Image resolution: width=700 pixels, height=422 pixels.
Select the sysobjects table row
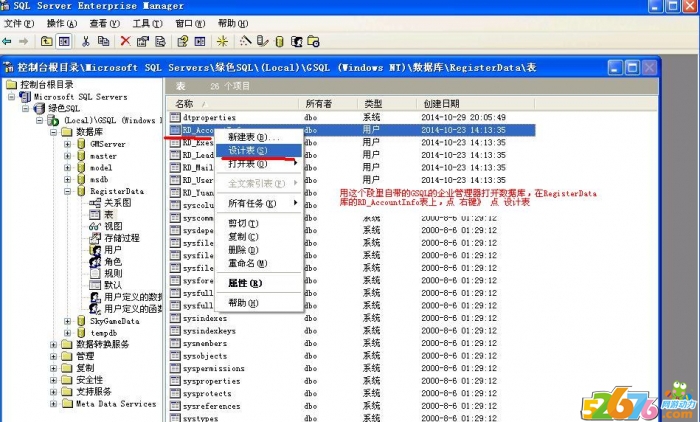[352, 356]
